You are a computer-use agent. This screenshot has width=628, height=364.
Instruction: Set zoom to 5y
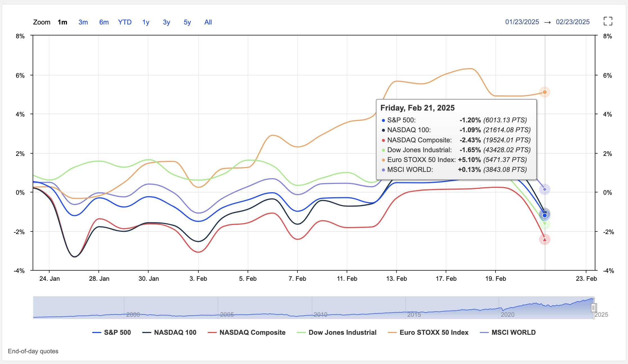187,22
